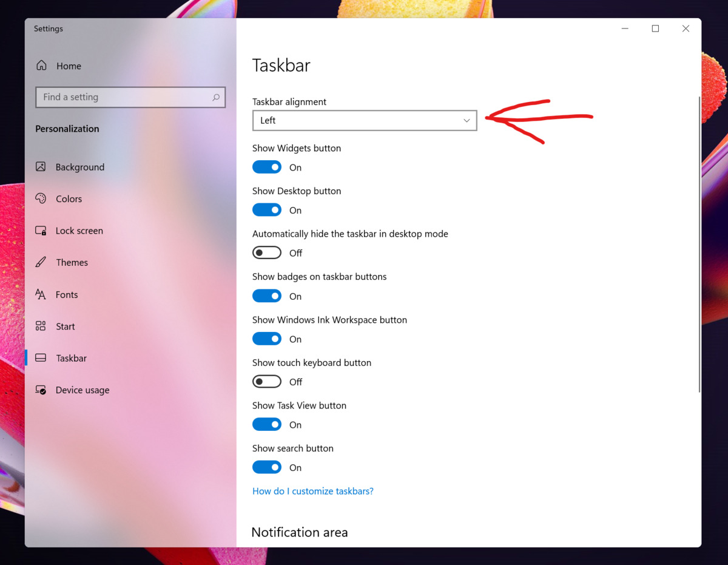Click the magnifier icon in search box

click(215, 97)
